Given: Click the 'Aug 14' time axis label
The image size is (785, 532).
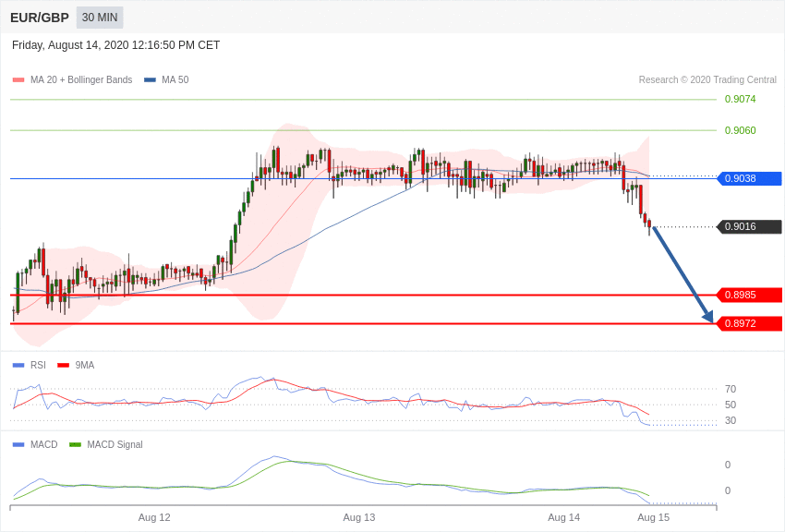Looking at the screenshot, I should [563, 517].
